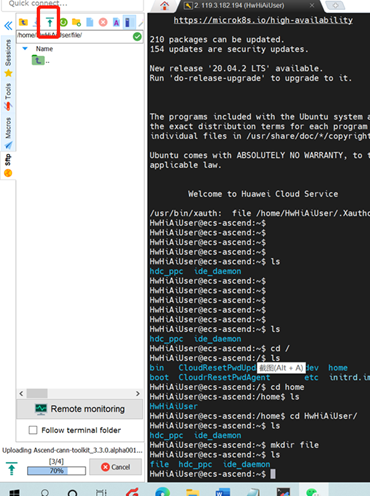Viewport: 370px width, 496px height.
Task: Click '210 packages can be updated.' line
Action: [217, 39]
